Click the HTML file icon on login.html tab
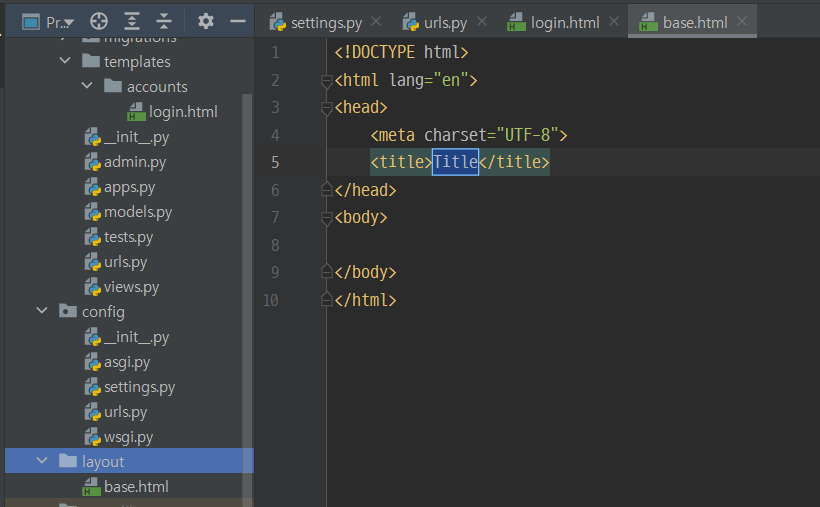Image resolution: width=820 pixels, height=507 pixels. 516,22
